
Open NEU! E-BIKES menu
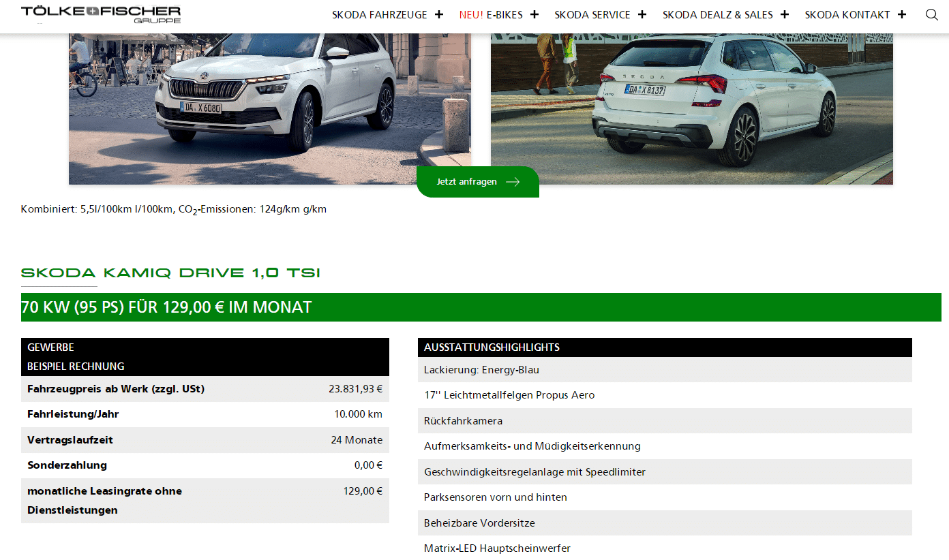pyautogui.click(x=491, y=15)
